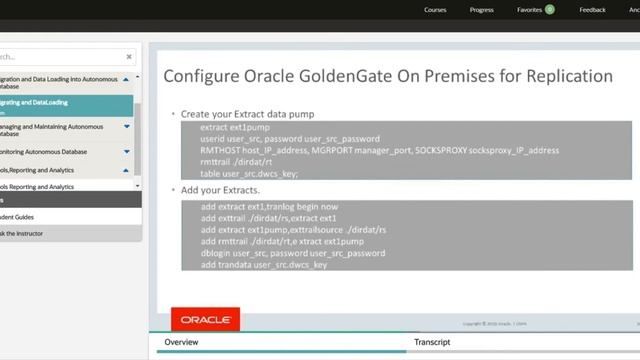Click the green Favorites count badge
640x360 pixels.
550,9
